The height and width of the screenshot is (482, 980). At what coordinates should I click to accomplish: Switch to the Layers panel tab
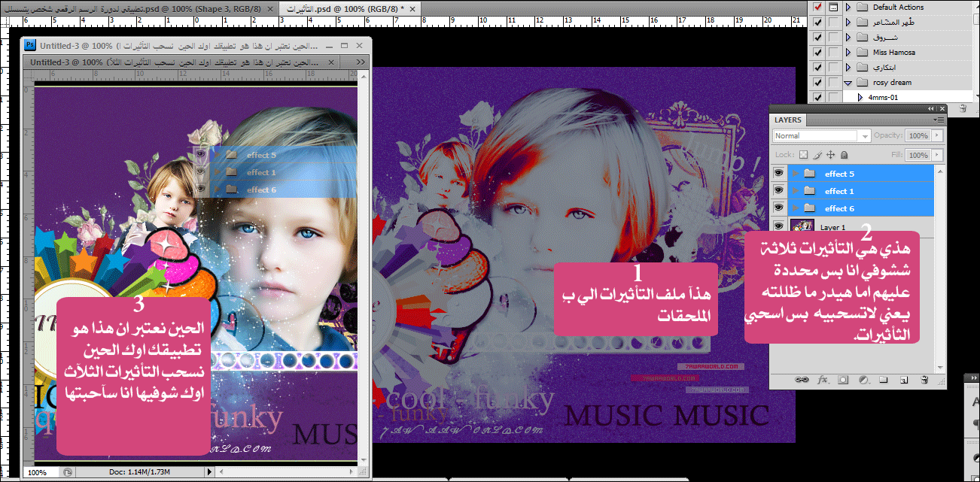(788, 120)
